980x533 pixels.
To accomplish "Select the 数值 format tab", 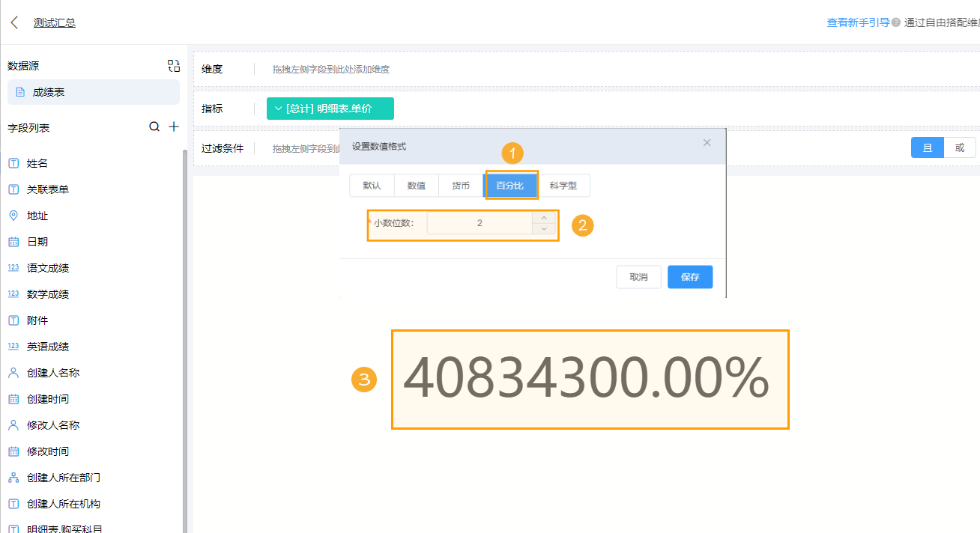I will 417,186.
